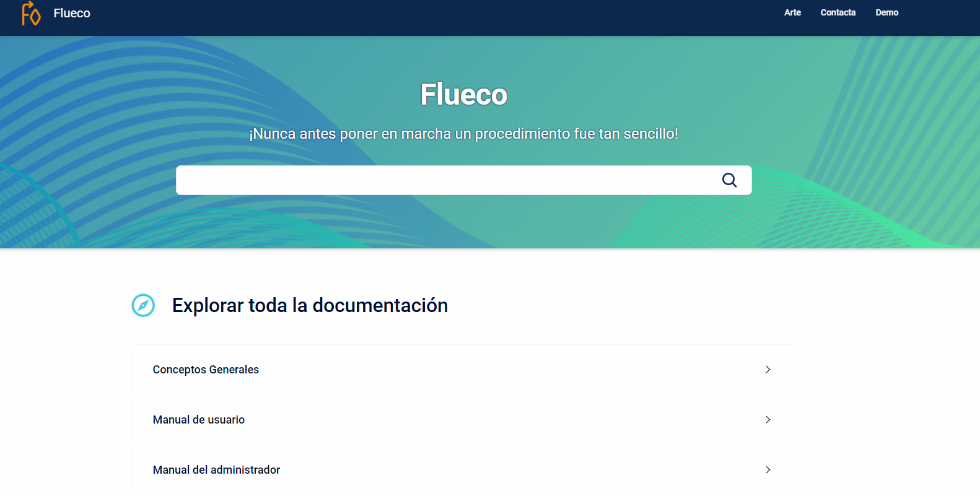Click the compass icon beside Explorar heading

pyautogui.click(x=143, y=305)
